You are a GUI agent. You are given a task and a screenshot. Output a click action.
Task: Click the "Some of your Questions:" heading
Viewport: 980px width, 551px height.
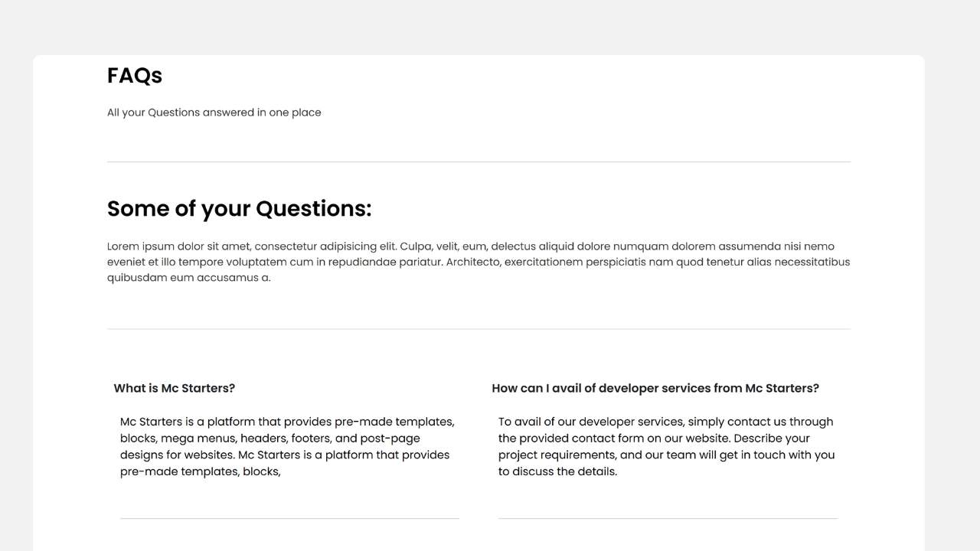239,209
